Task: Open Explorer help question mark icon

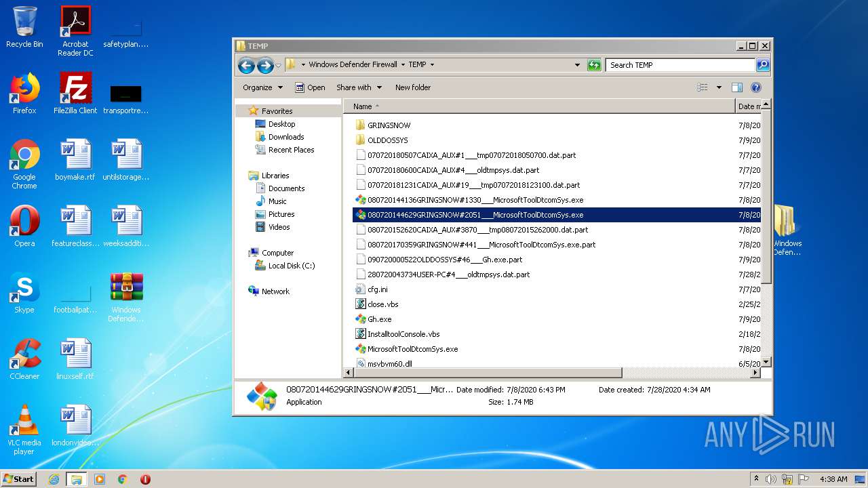Action: pos(756,87)
